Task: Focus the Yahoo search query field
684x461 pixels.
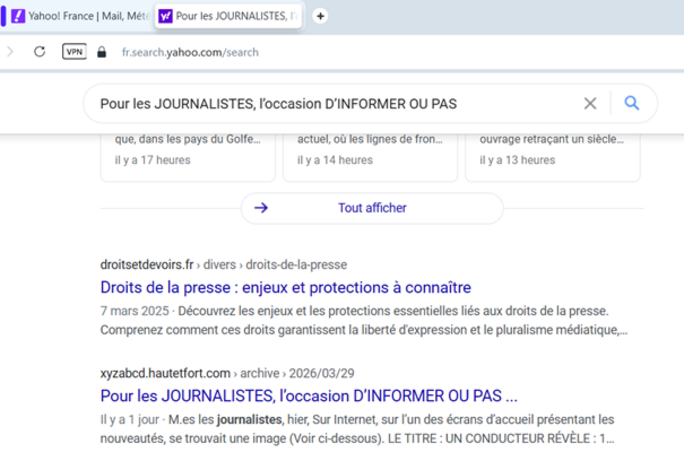Action: pos(330,103)
